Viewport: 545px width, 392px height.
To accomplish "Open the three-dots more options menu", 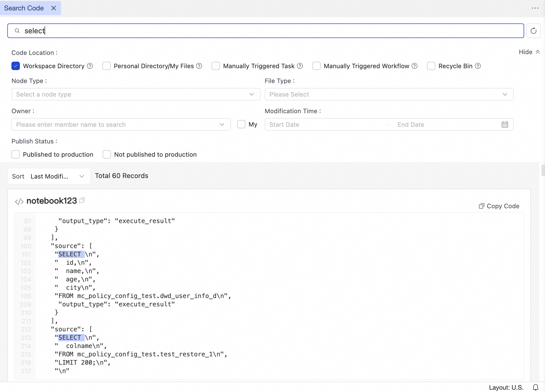I will click(535, 8).
